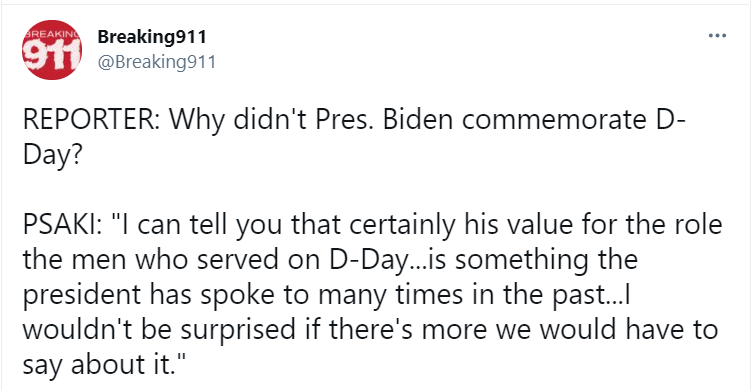Click the word 'commemorate' in the tweet
Screen dimensions: 753x391
pyautogui.click(x=554, y=120)
